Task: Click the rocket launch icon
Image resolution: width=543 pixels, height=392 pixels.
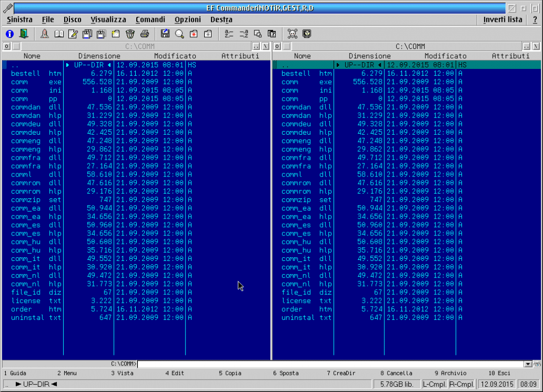Action: [45, 34]
